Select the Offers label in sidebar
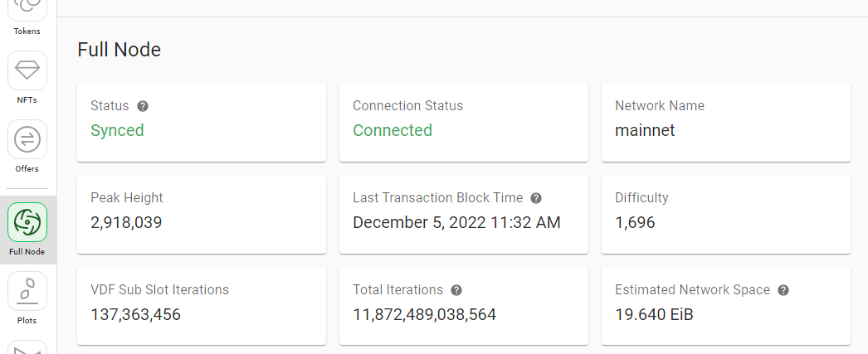Viewport: 868px width, 354px height. [x=27, y=169]
